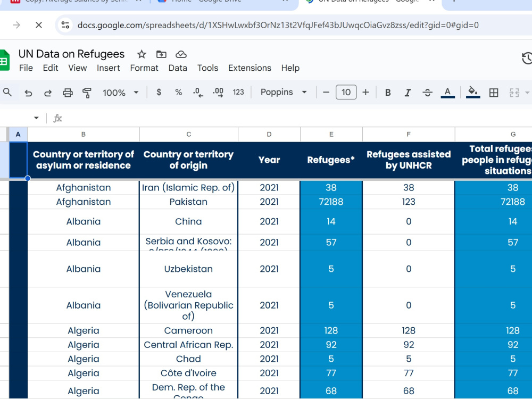
Task: Toggle strikethrough formatting
Action: pyautogui.click(x=428, y=93)
